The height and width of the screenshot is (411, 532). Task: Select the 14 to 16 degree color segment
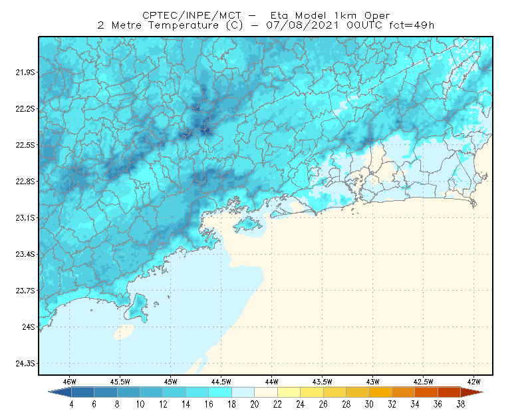pyautogui.click(x=197, y=392)
